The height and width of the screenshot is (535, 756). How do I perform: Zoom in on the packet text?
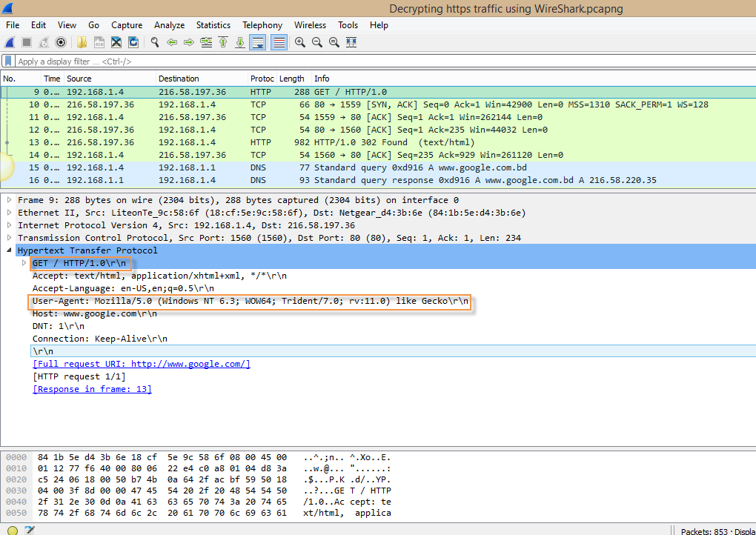click(x=300, y=42)
